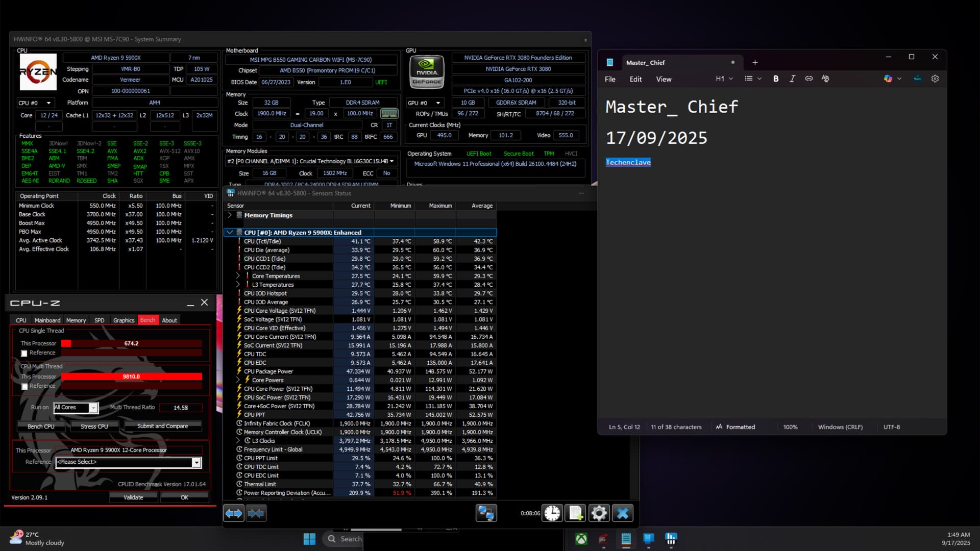Open Notepad File menu
Screen dimensions: 980x551
(610, 79)
